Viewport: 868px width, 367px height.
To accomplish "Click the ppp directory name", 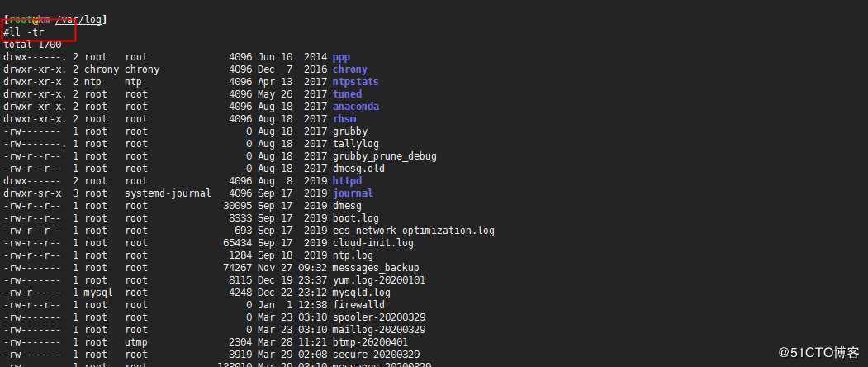I will (x=341, y=57).
